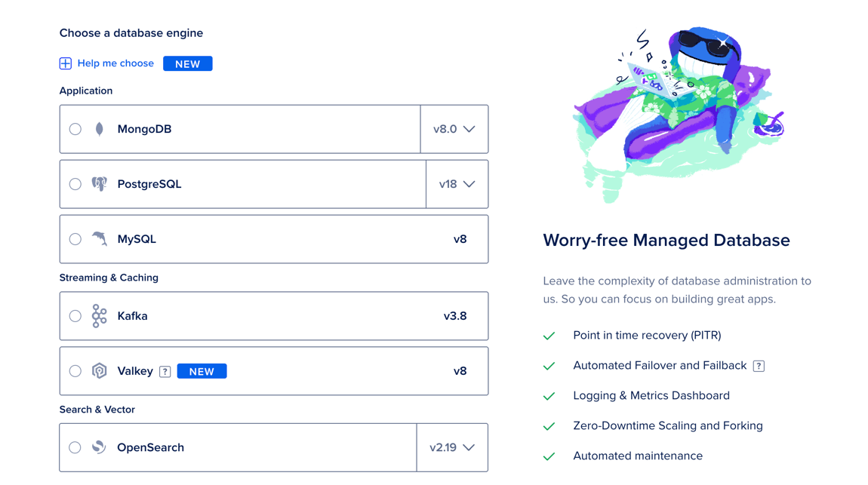Screen dimensions: 868x485
Task: Click the PostgreSQL elephant icon
Action: point(98,183)
